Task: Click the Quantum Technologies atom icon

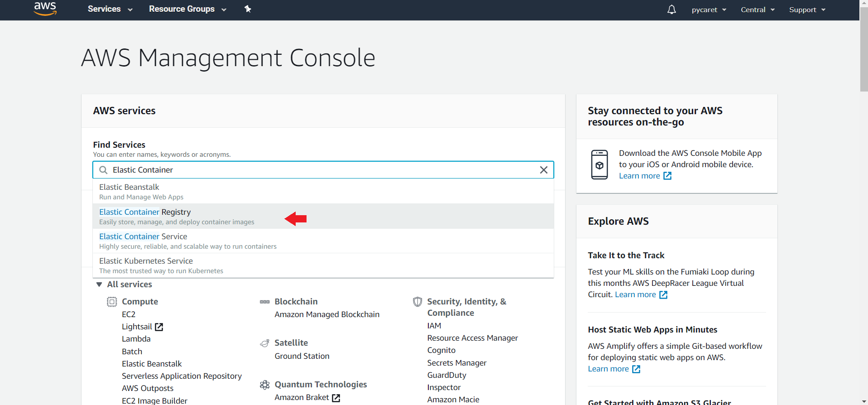Action: [265, 385]
